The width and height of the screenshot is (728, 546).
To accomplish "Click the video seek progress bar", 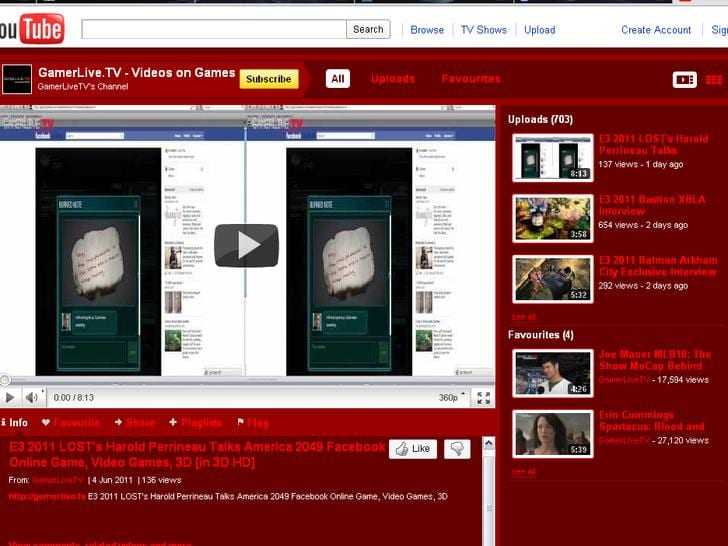I will [246, 380].
